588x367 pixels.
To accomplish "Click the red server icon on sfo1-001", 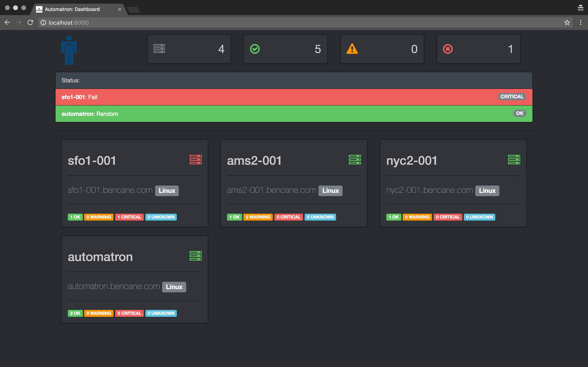I will pyautogui.click(x=195, y=159).
